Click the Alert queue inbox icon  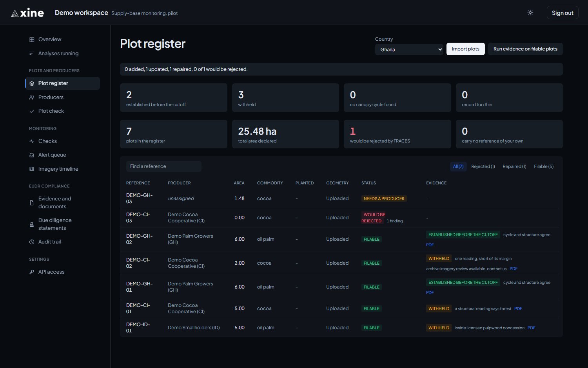[x=32, y=155]
